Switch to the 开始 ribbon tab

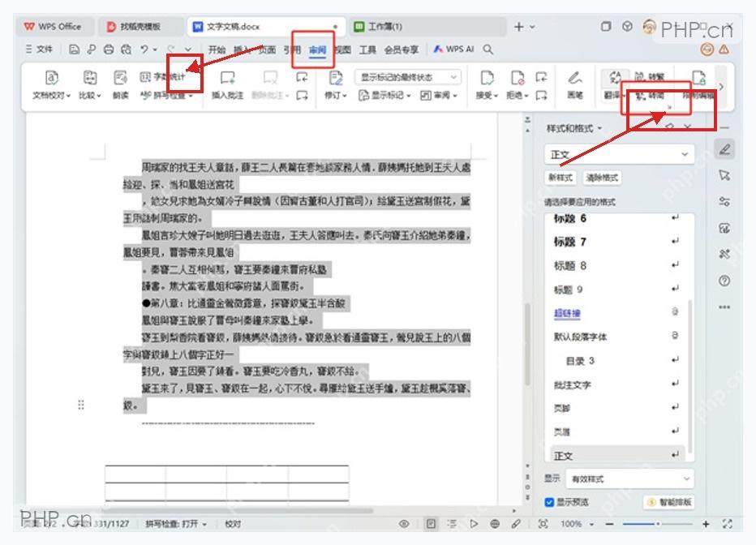tap(217, 49)
